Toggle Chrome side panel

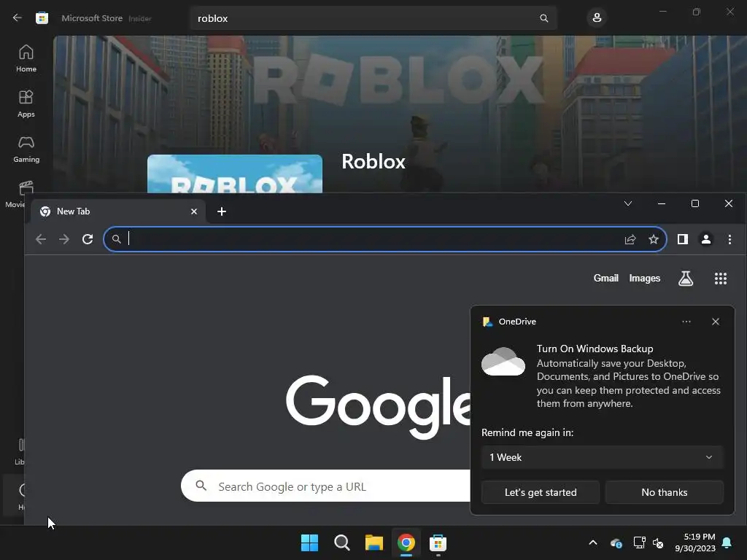pos(683,239)
